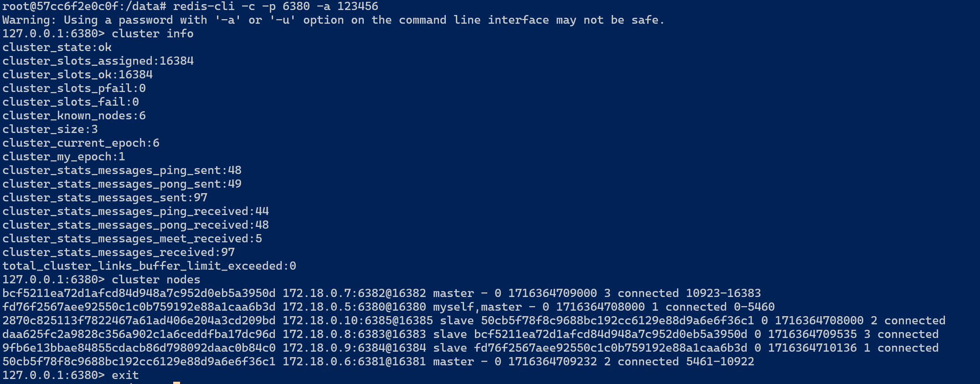Click the total_cluster_links_buffer_limit_exceeded line
The width and height of the screenshot is (980, 384).
pyautogui.click(x=149, y=266)
